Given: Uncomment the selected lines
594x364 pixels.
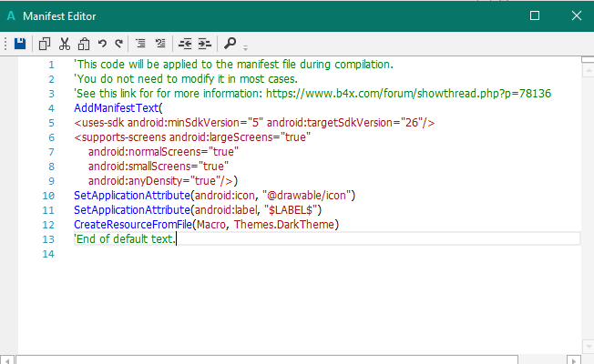Looking at the screenshot, I should [x=159, y=43].
